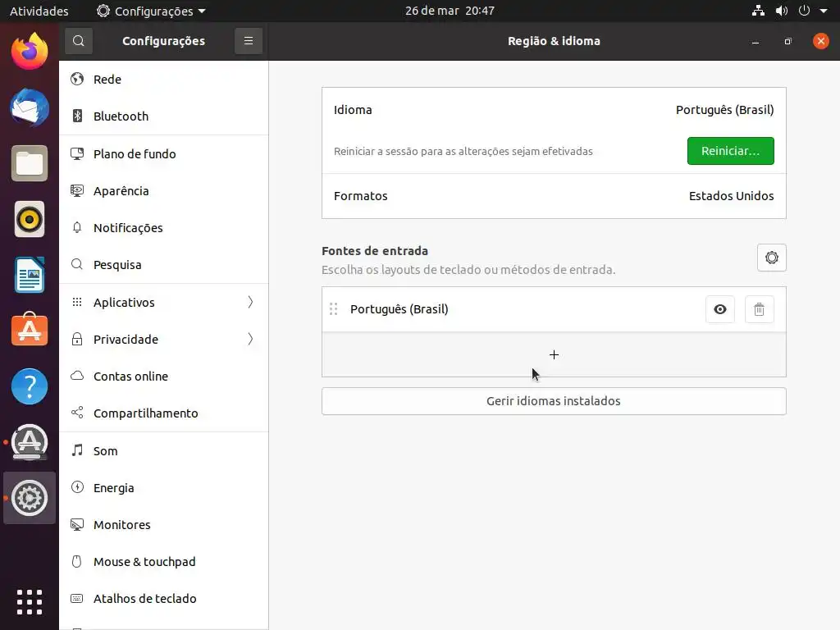
Task: Select Bluetooth in the sidebar
Action: (x=121, y=116)
